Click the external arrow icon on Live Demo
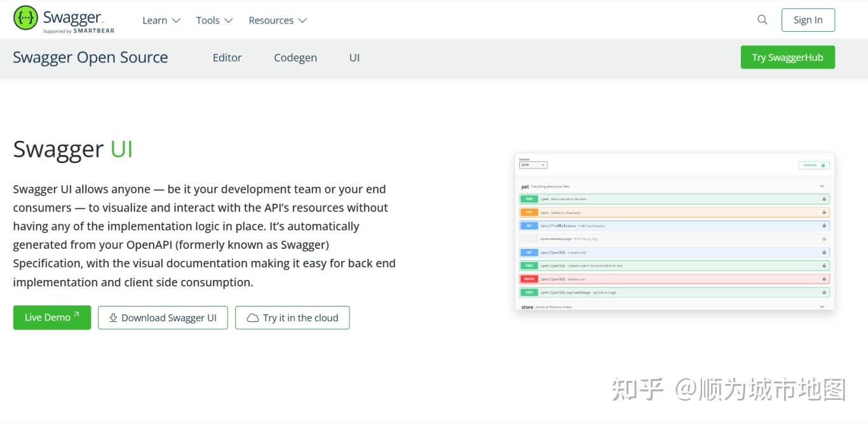 (x=76, y=315)
